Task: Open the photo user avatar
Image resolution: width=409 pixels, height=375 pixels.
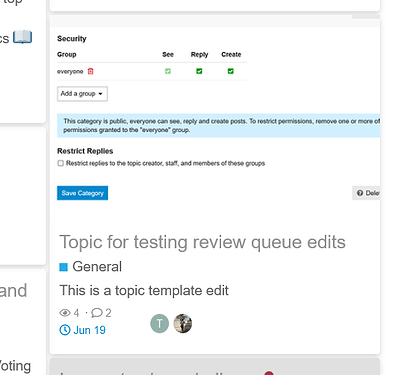Action: [x=183, y=323]
